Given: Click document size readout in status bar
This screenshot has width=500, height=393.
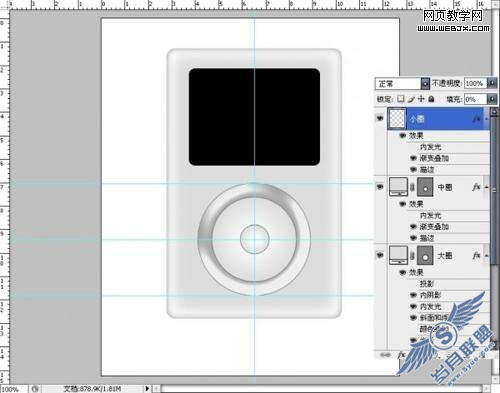Looking at the screenshot, I should pyautogui.click(x=92, y=389).
